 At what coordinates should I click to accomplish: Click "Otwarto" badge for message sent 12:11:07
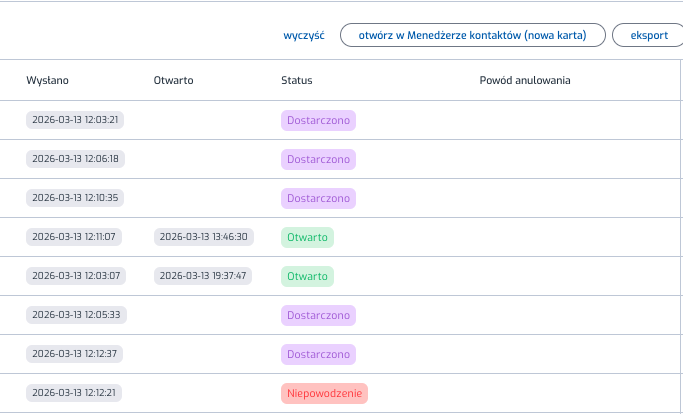[x=307, y=237]
